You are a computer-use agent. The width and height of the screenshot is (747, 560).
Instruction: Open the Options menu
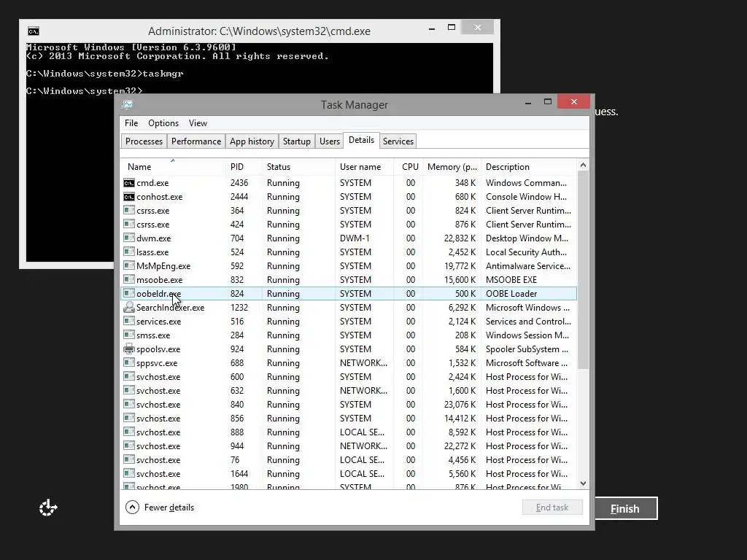tap(163, 122)
